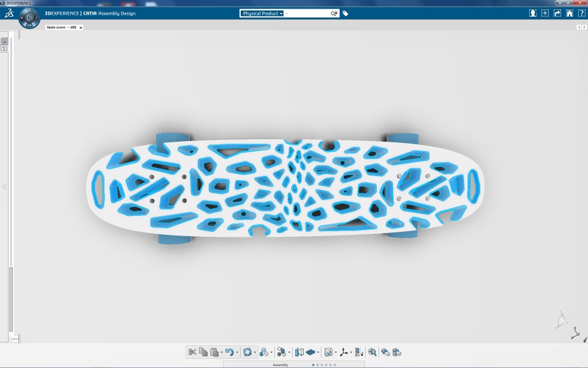Open the Undo history dropdown arrow

click(x=237, y=352)
